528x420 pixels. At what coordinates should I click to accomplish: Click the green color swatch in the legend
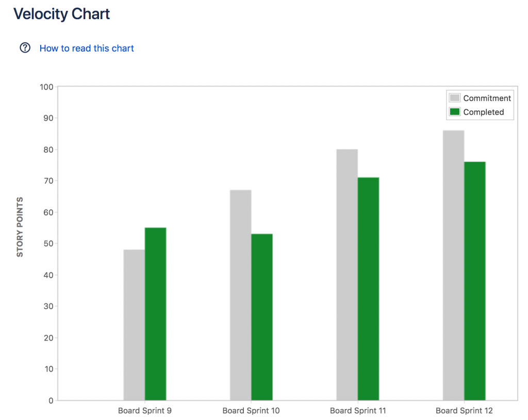tap(454, 112)
